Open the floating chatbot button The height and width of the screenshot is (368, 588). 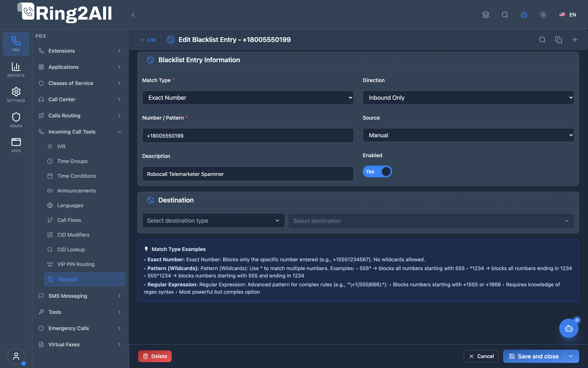(x=569, y=328)
